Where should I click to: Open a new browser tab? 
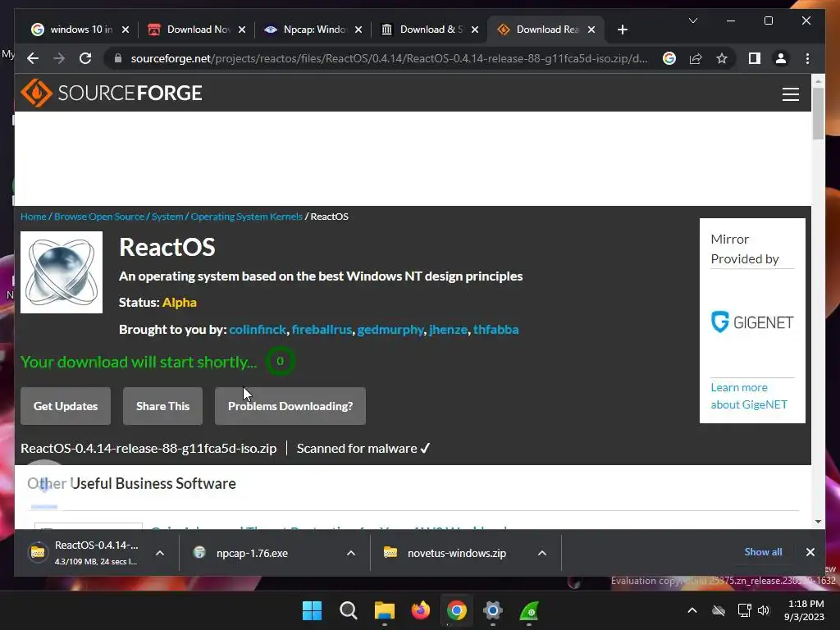pyautogui.click(x=622, y=30)
